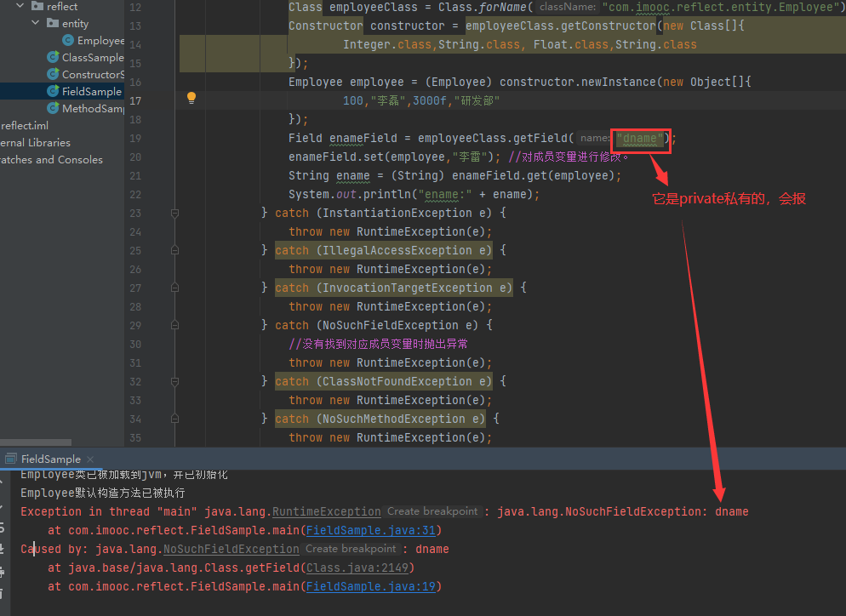The width and height of the screenshot is (846, 616).
Task: Open the FieldSample.java:19 stack trace link
Action: point(370,586)
